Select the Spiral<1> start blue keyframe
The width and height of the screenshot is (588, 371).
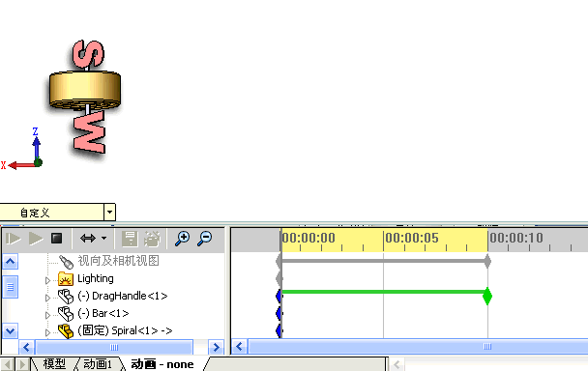coord(279,330)
